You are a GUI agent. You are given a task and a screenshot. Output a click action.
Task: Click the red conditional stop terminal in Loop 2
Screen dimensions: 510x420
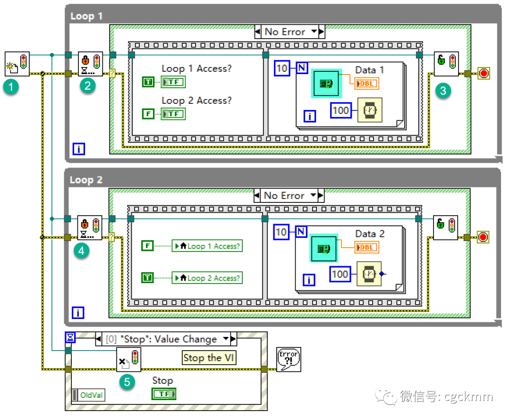click(x=484, y=237)
